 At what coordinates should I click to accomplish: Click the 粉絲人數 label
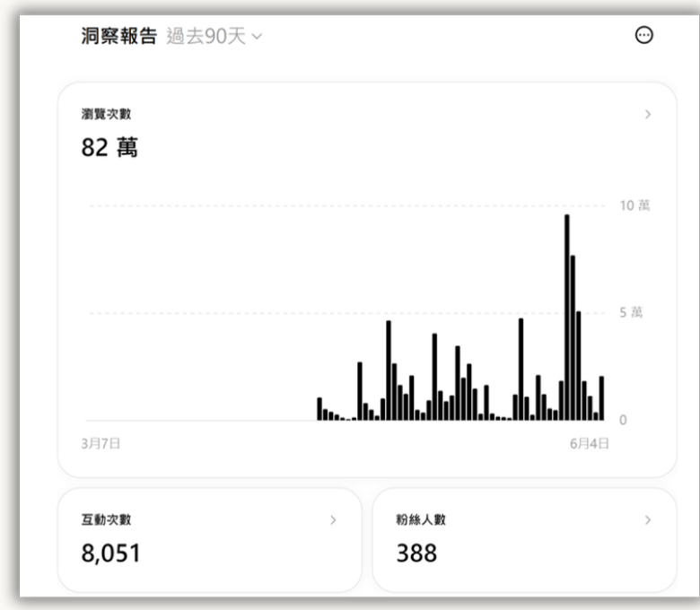[421, 520]
